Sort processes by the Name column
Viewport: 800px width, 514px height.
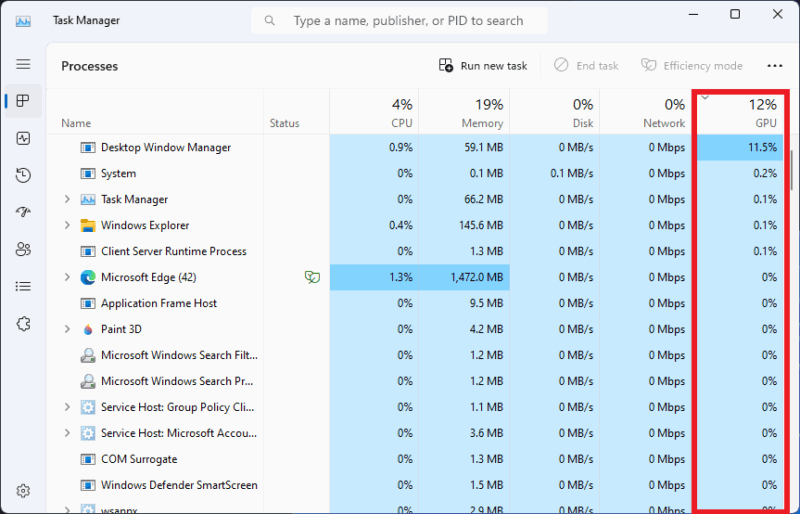(155, 112)
